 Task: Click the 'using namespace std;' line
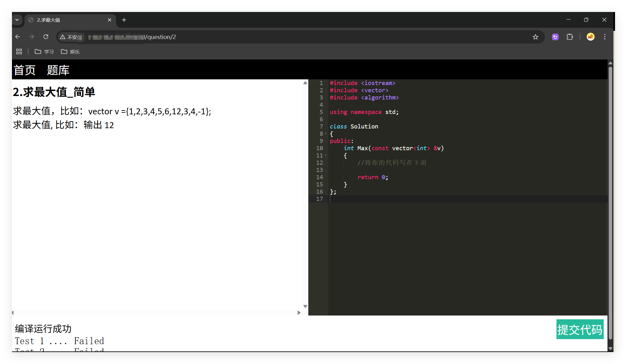pyautogui.click(x=364, y=112)
